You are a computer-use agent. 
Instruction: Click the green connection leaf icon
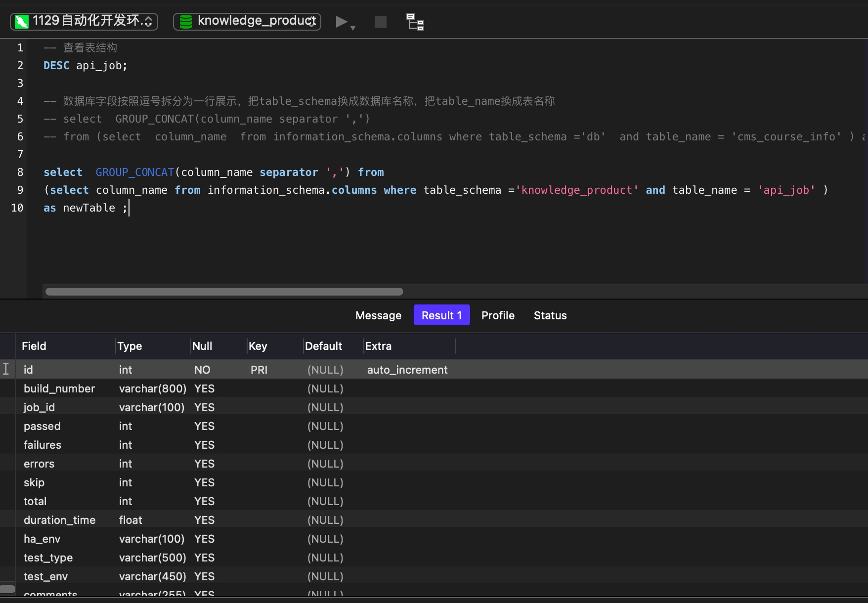click(x=21, y=21)
